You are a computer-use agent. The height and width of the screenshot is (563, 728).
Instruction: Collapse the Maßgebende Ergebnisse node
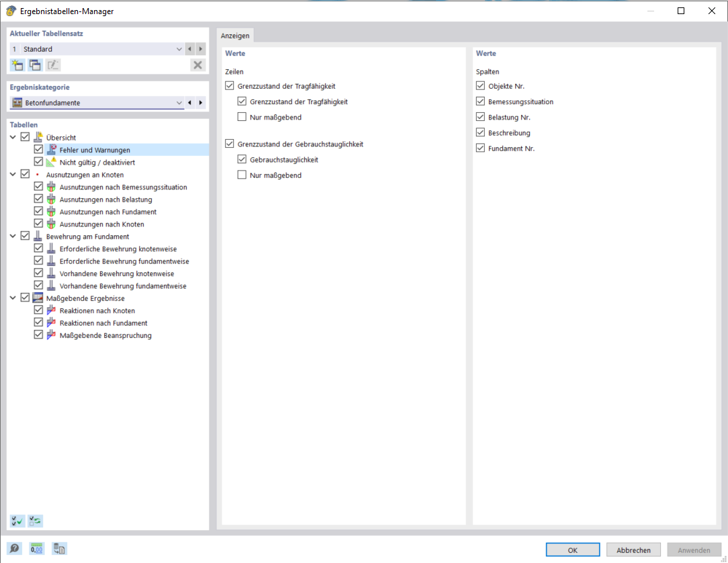point(13,298)
